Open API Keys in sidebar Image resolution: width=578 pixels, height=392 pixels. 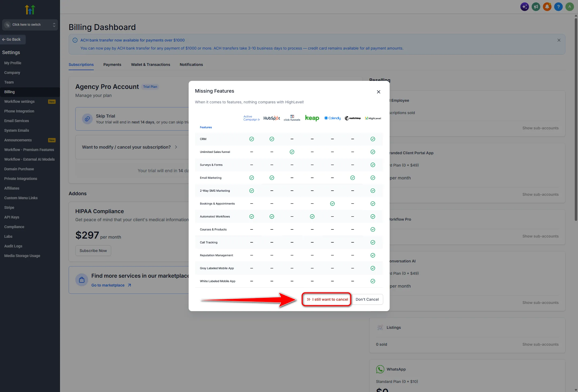coord(12,217)
